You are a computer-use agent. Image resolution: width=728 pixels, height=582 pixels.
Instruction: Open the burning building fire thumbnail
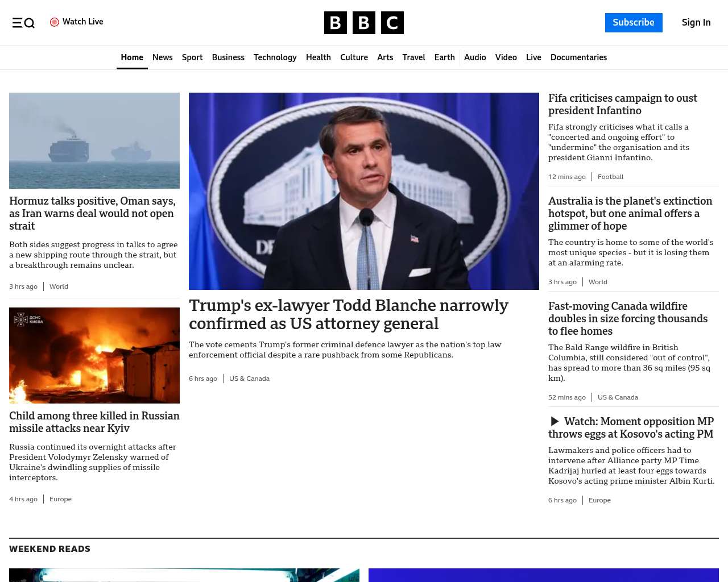pos(94,355)
